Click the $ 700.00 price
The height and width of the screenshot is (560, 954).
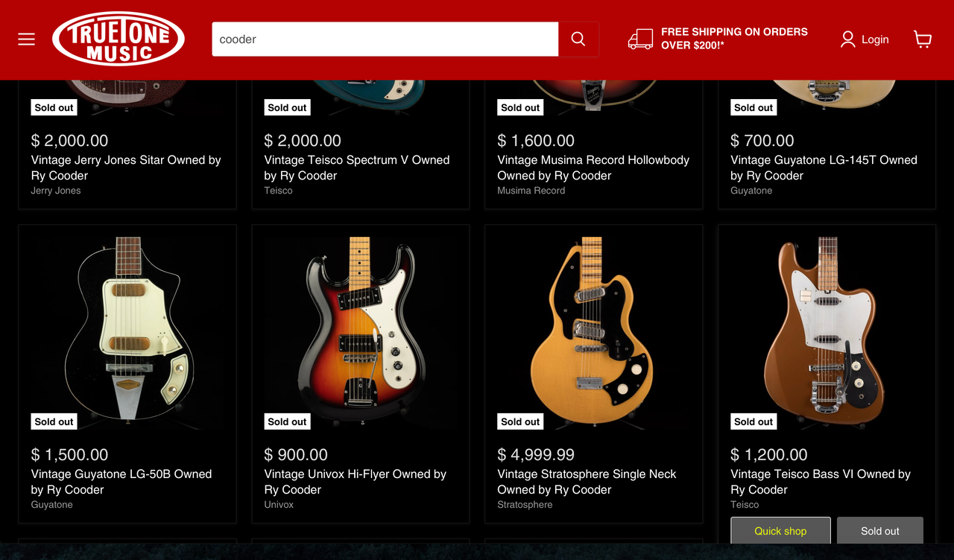point(762,140)
